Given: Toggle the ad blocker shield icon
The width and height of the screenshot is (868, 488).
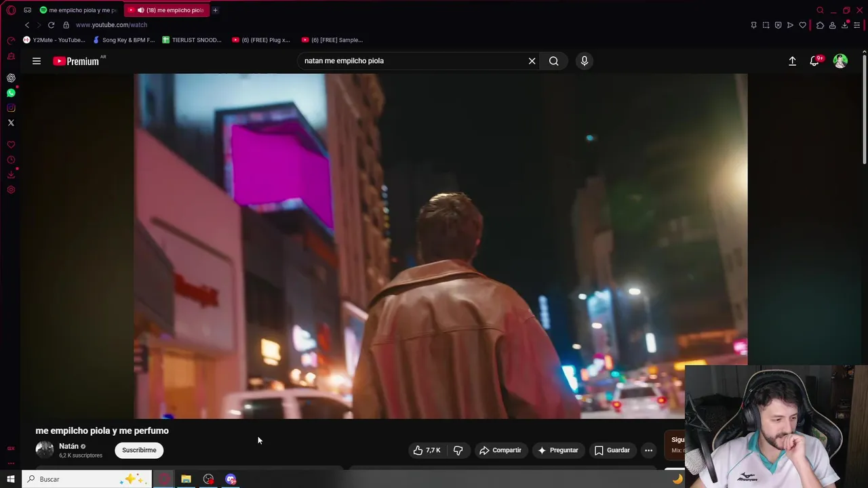Looking at the screenshot, I should (x=778, y=25).
